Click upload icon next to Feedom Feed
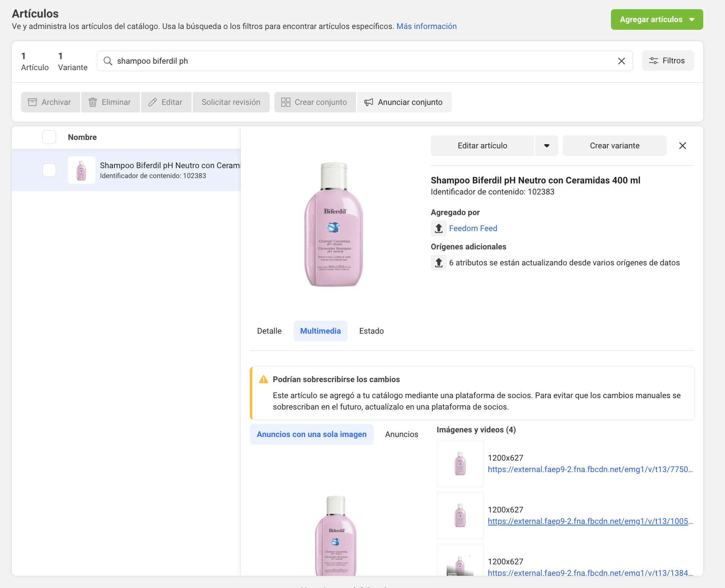This screenshot has width=725, height=588. click(x=439, y=228)
